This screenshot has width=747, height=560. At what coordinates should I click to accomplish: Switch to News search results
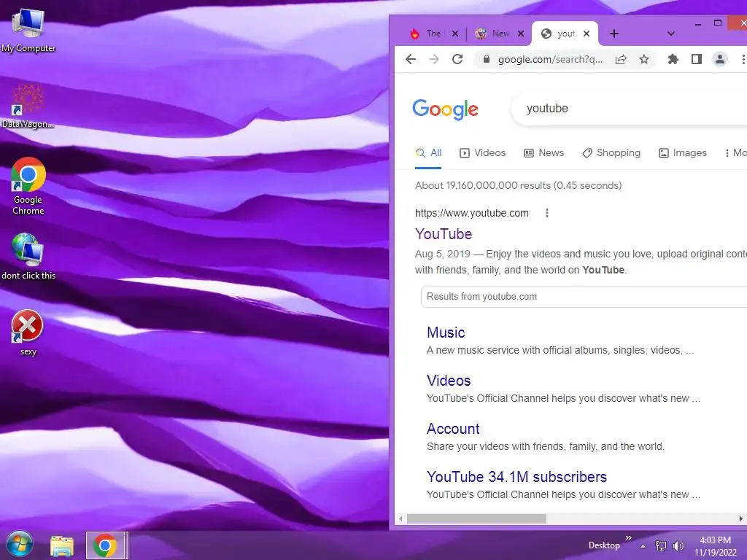click(543, 153)
